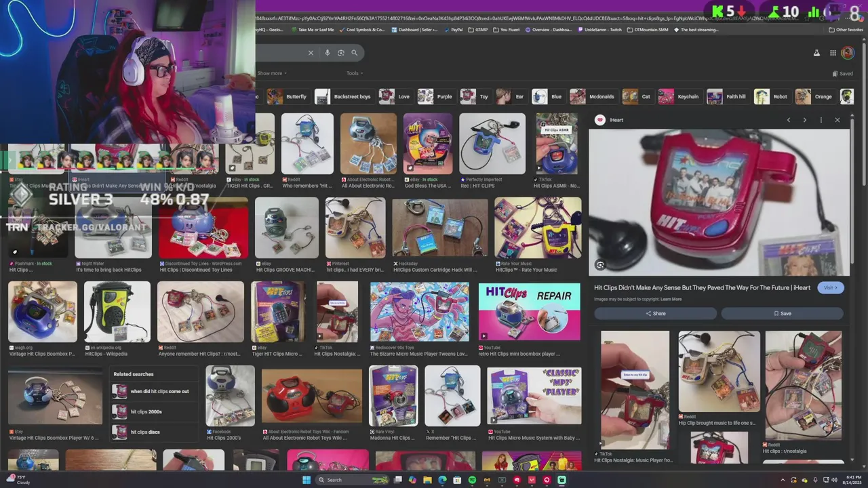
Task: Close the iHeart image preview panel
Action: click(x=837, y=120)
